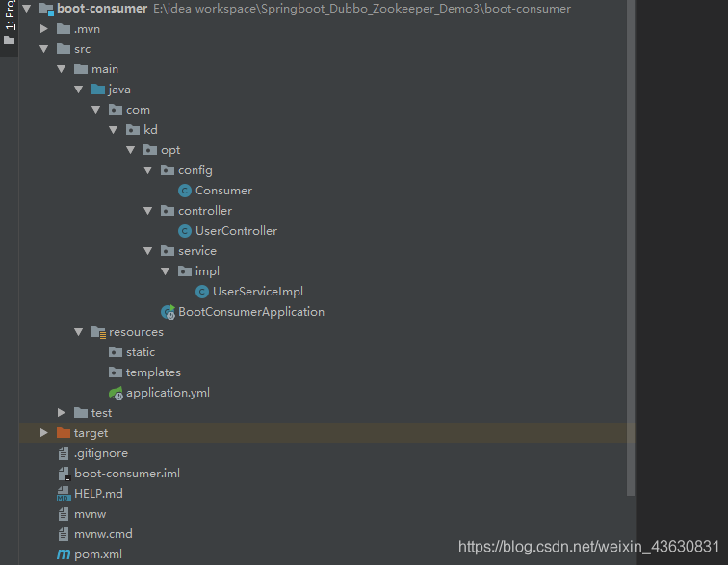Collapse the src folder arrow

click(x=44, y=49)
